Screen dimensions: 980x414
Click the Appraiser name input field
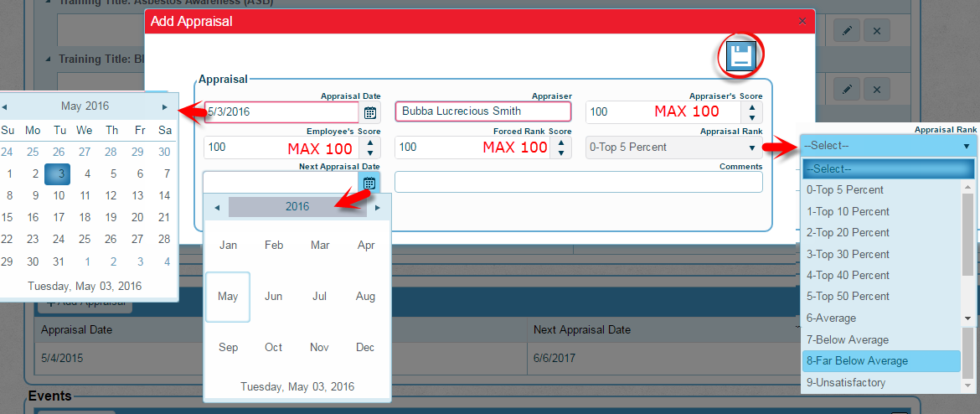482,111
